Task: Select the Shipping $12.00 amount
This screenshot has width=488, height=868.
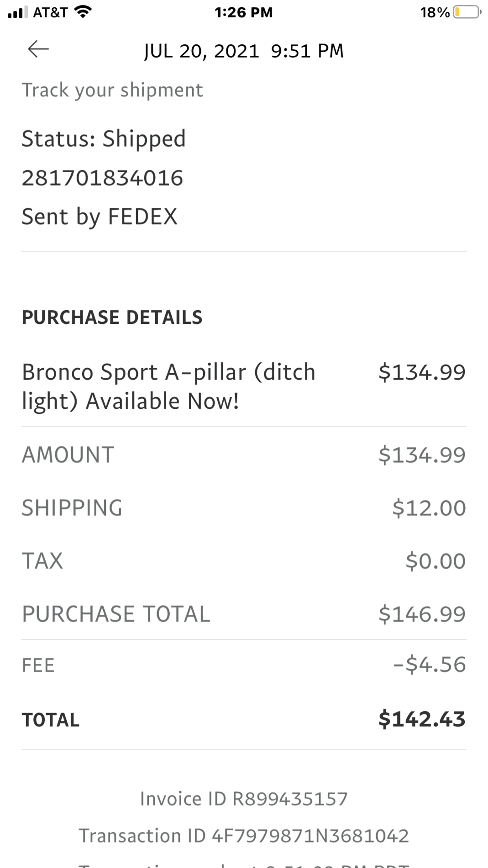Action: tap(429, 508)
